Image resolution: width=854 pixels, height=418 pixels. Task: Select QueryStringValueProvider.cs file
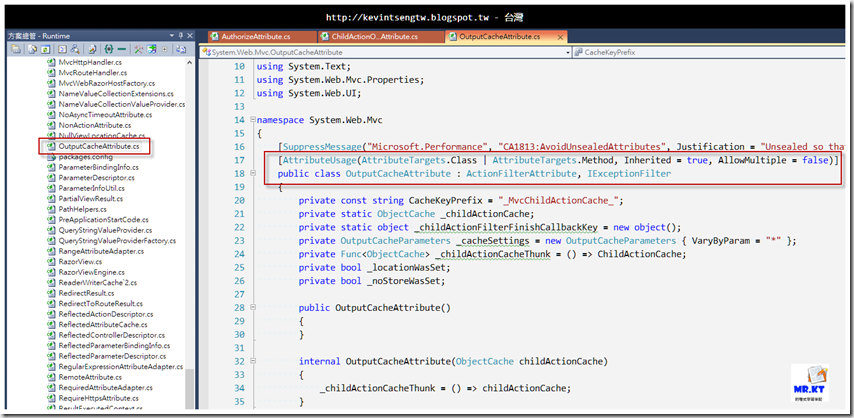click(x=105, y=230)
